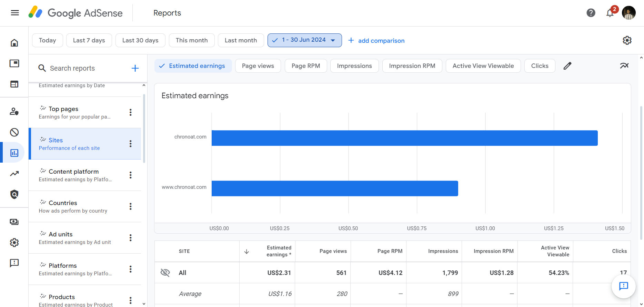
Task: Enable the Page views metric chip
Action: [258, 66]
